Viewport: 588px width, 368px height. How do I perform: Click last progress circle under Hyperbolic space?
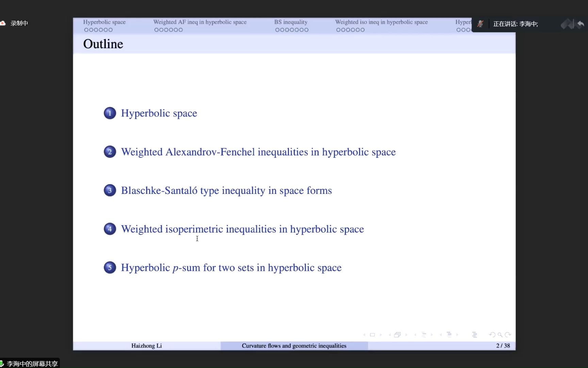point(110,30)
